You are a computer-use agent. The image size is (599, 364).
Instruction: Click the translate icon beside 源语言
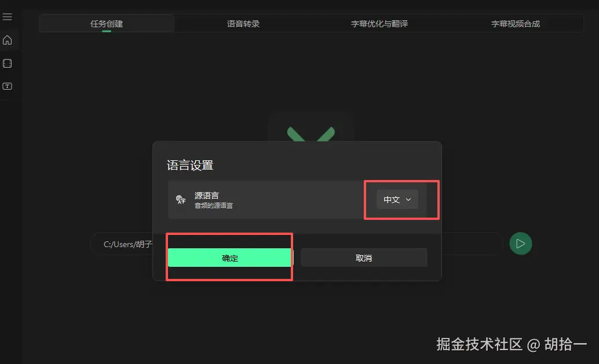click(180, 200)
